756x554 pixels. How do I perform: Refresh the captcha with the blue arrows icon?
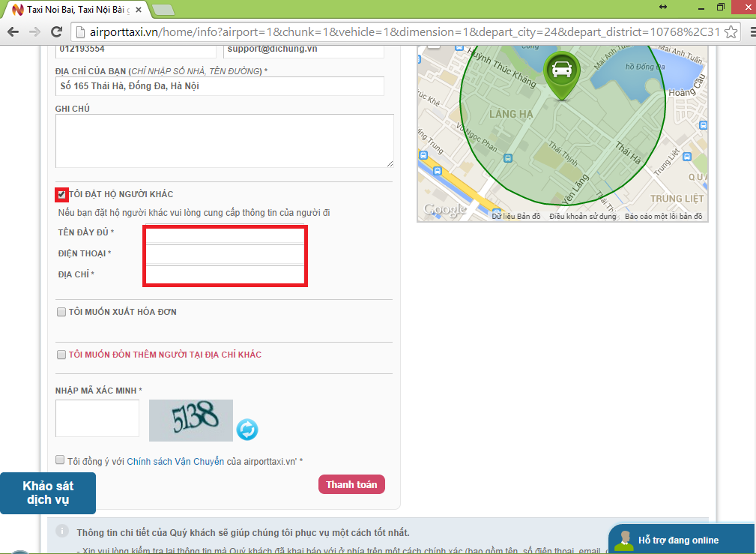[x=247, y=430]
